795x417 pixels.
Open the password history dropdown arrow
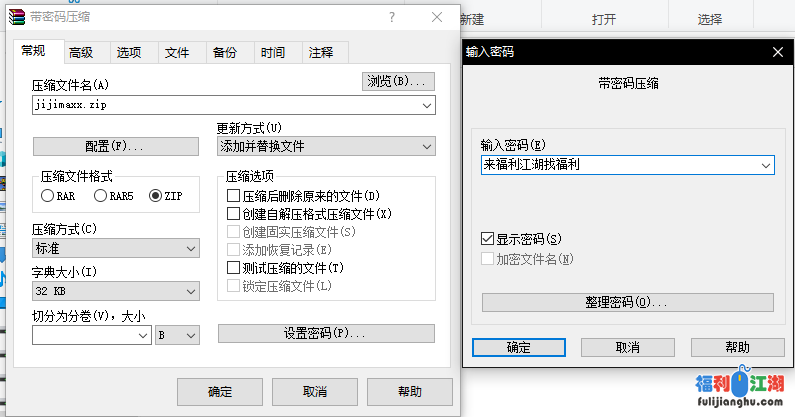765,165
